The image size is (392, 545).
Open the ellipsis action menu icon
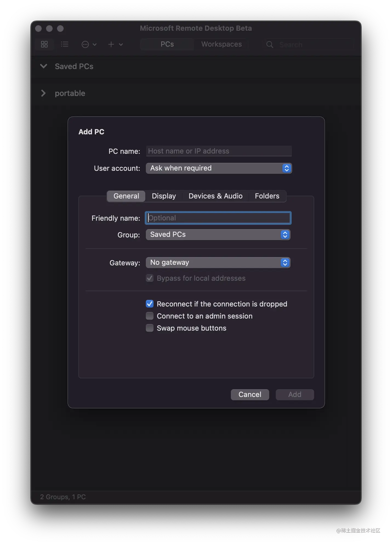click(85, 44)
